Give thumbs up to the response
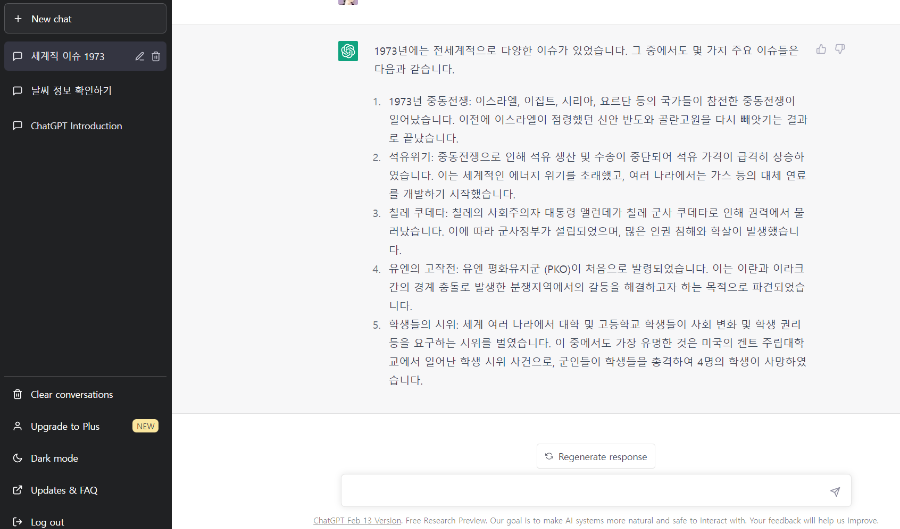The image size is (900, 529). tap(821, 49)
